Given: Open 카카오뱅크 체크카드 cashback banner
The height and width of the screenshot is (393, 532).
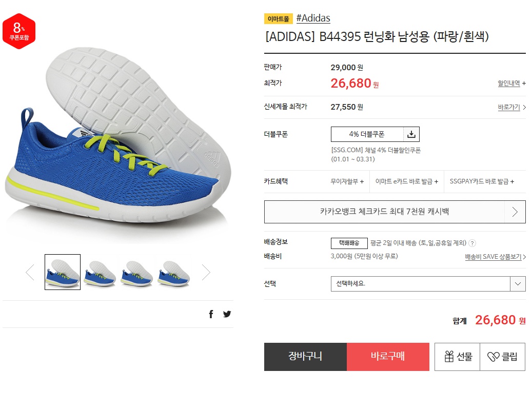Looking at the screenshot, I should 395,212.
